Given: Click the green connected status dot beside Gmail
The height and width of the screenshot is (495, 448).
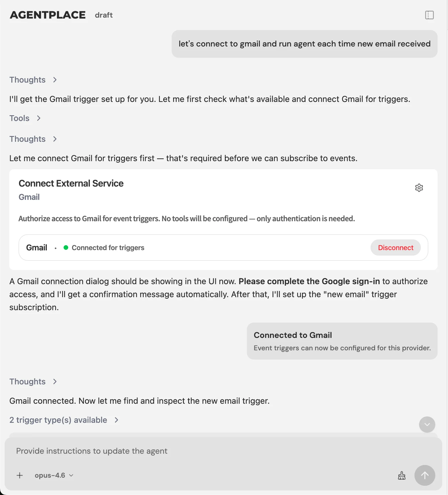Looking at the screenshot, I should tap(66, 248).
